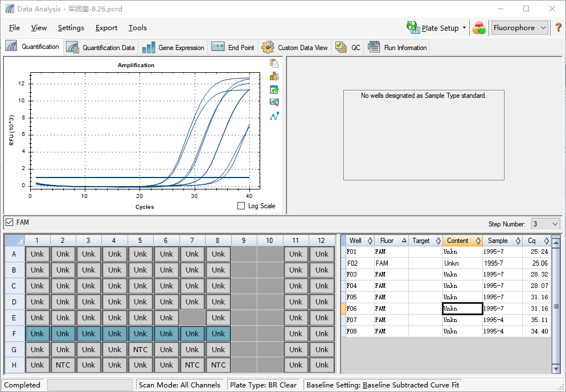Open the View menu

39,28
